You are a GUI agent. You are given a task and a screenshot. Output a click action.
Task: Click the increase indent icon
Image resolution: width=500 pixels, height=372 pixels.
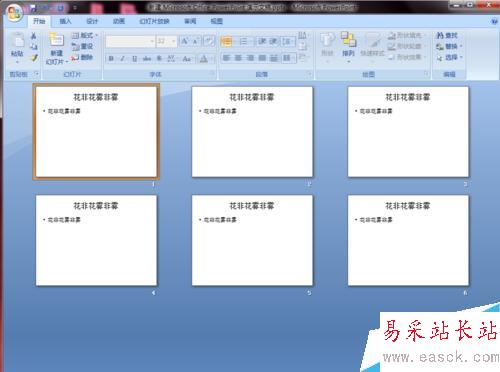[273, 41]
